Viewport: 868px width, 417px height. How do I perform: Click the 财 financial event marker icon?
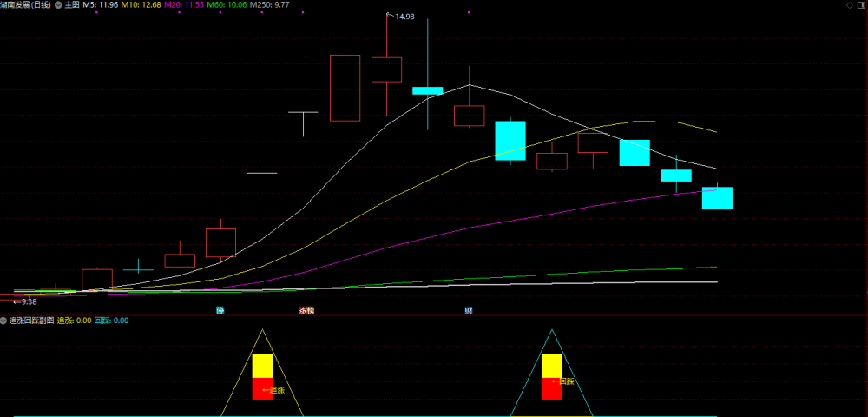[469, 311]
